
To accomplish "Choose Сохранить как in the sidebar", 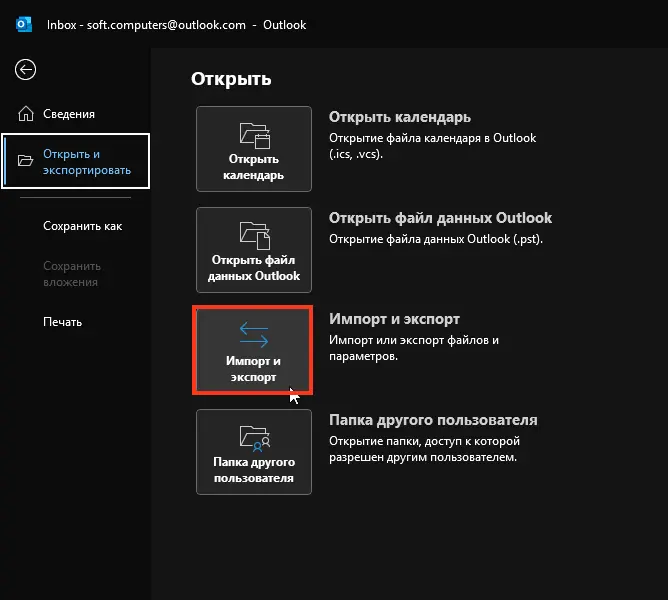I will click(x=82, y=226).
